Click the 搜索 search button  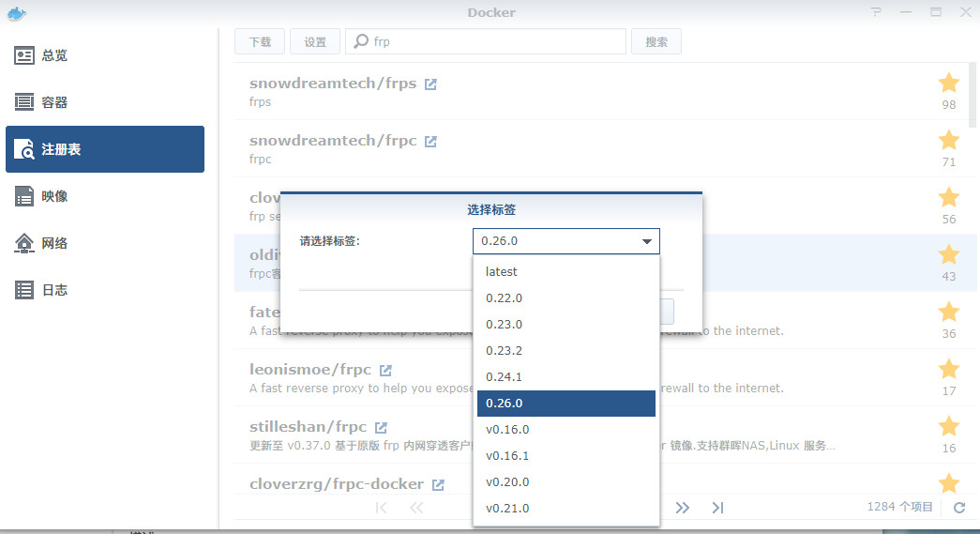(x=656, y=42)
